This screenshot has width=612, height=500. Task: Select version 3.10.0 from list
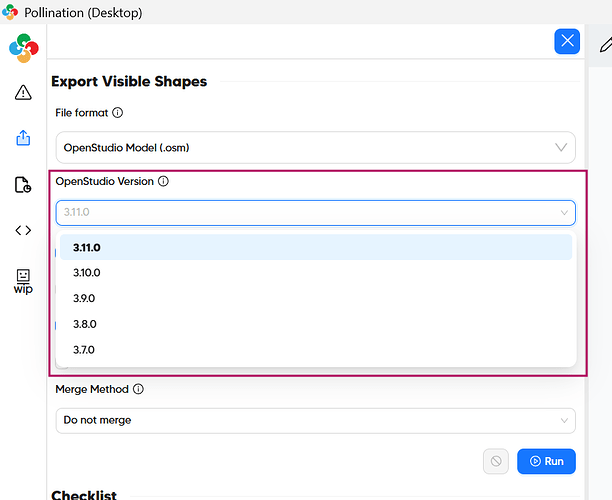point(316,272)
